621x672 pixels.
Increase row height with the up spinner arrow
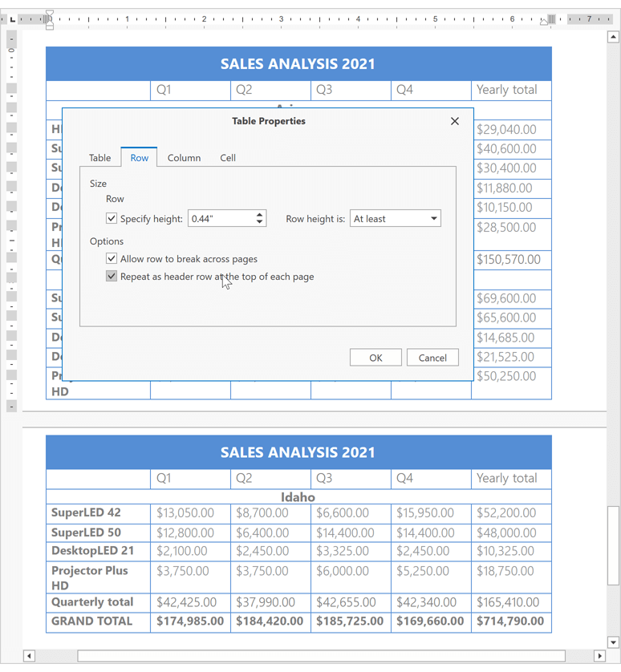[x=259, y=215]
